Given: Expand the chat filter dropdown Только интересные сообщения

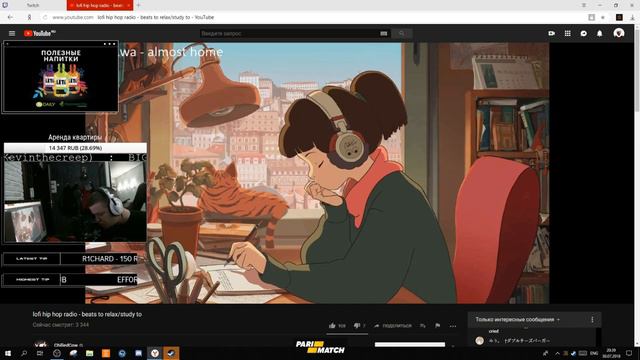Looking at the screenshot, I should pos(518,320).
